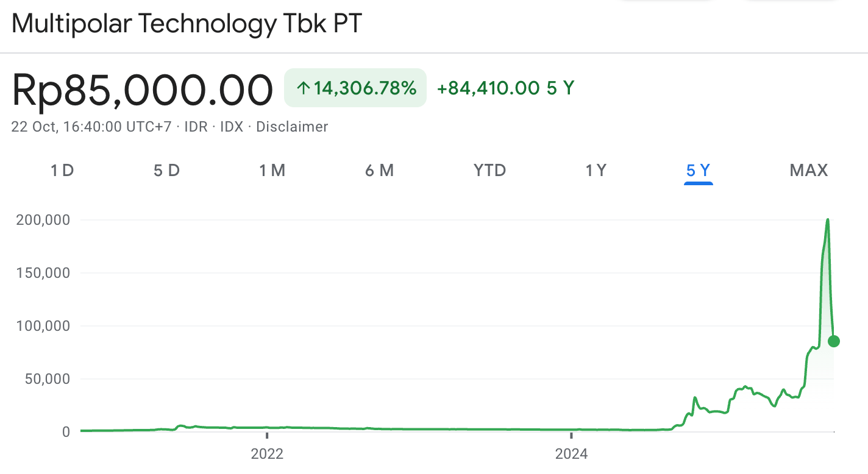Image resolution: width=868 pixels, height=474 pixels.
Task: Switch to the 5 D range tab
Action: (x=166, y=171)
